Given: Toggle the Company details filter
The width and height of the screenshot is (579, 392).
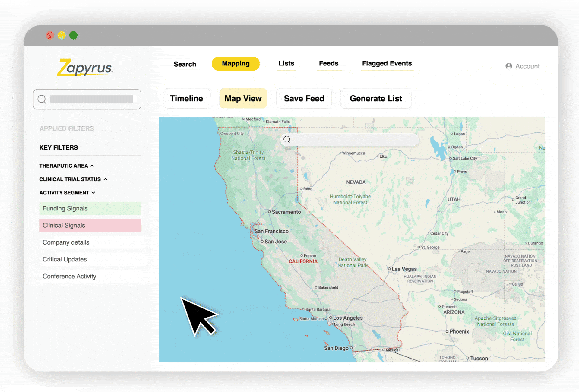Looking at the screenshot, I should [66, 242].
